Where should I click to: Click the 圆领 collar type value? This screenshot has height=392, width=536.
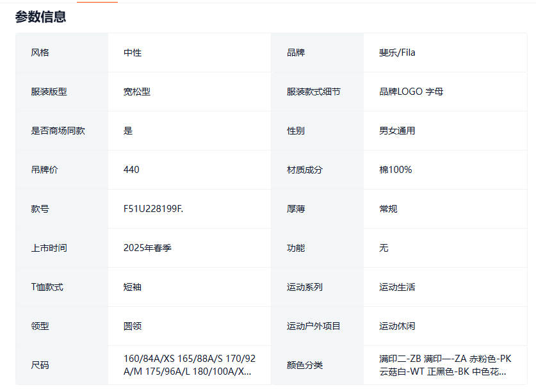click(x=133, y=326)
